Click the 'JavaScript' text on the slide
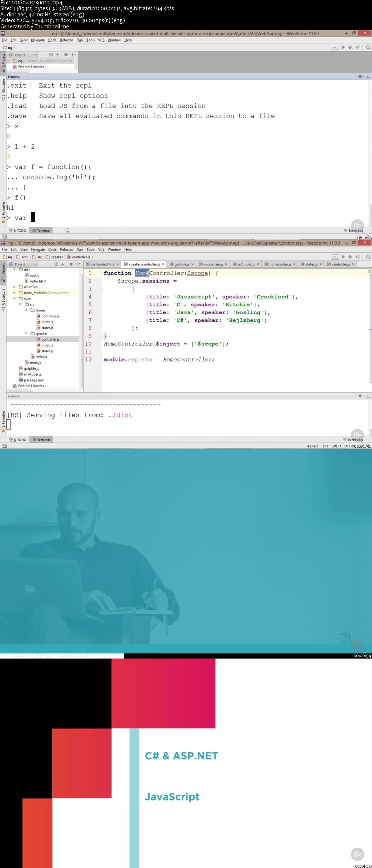372x868 pixels. [172, 797]
